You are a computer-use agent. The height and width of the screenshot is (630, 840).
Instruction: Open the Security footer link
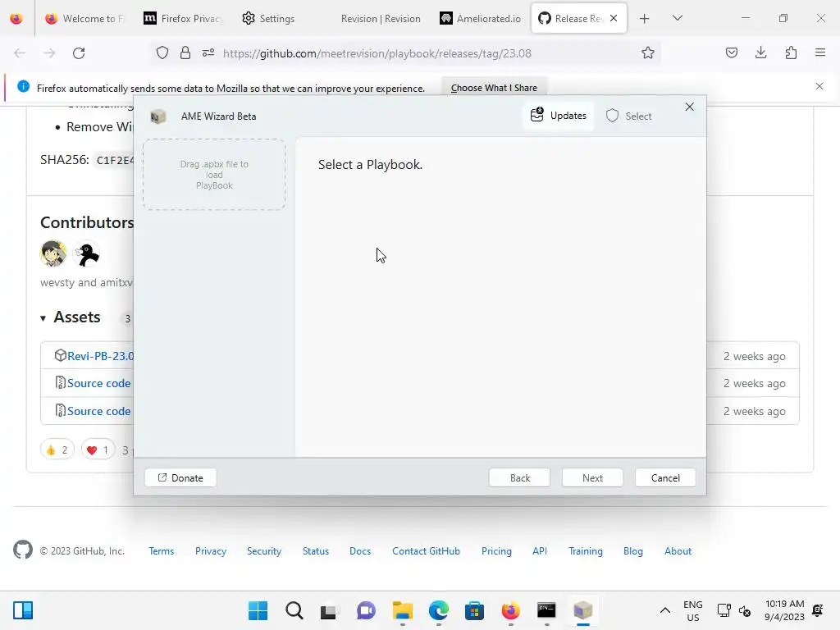[x=263, y=550]
